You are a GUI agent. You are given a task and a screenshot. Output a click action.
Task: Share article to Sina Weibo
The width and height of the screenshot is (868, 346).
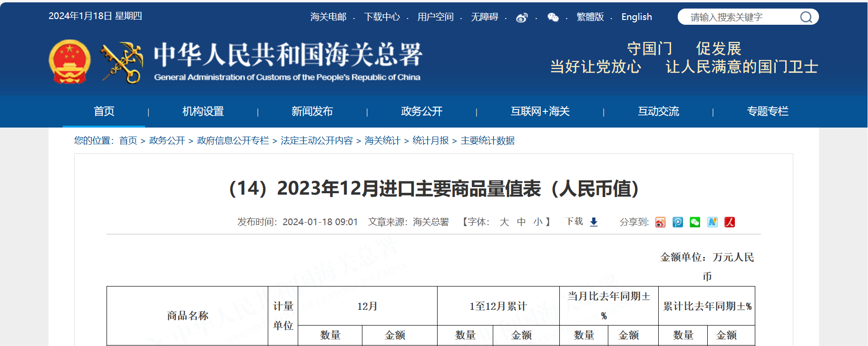click(x=660, y=222)
